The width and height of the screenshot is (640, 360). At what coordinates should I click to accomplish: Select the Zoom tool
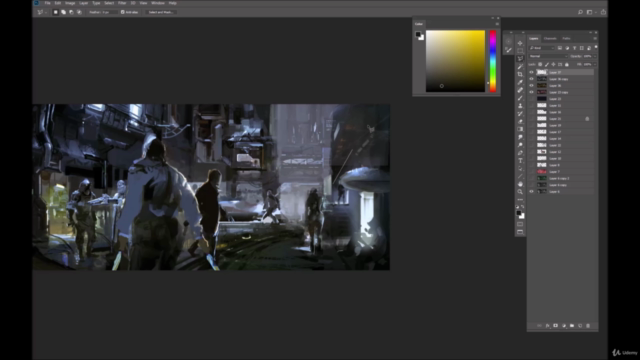pyautogui.click(x=520, y=192)
